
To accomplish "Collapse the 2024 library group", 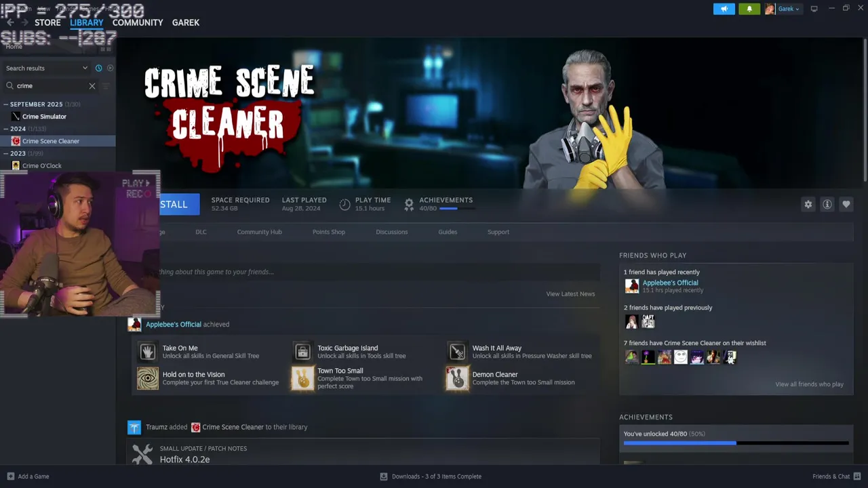I will click(5, 129).
